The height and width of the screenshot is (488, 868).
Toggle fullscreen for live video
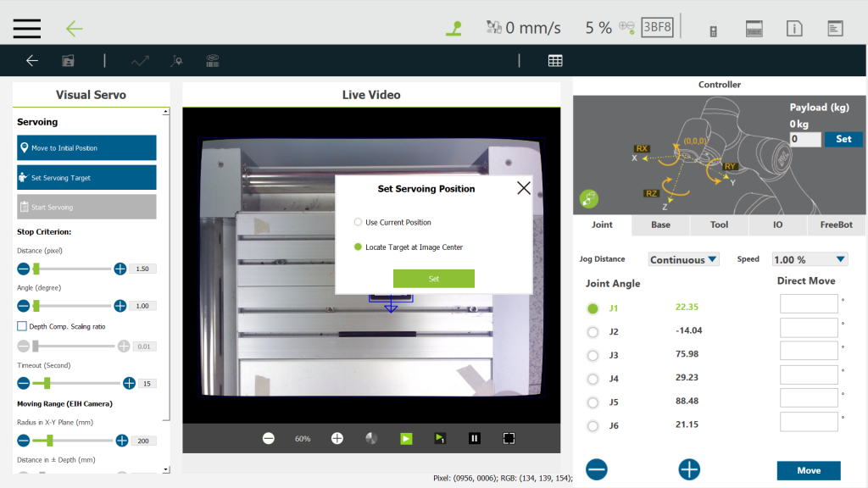[x=509, y=438]
